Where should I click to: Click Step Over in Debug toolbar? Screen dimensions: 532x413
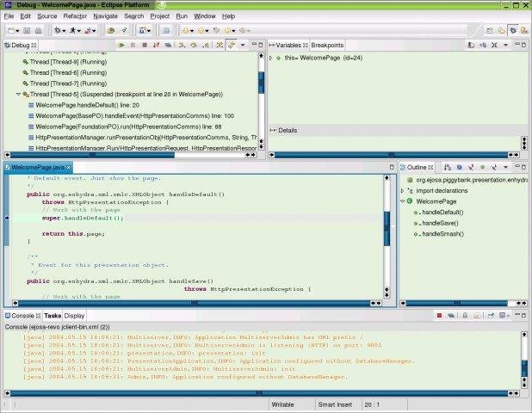(x=194, y=45)
